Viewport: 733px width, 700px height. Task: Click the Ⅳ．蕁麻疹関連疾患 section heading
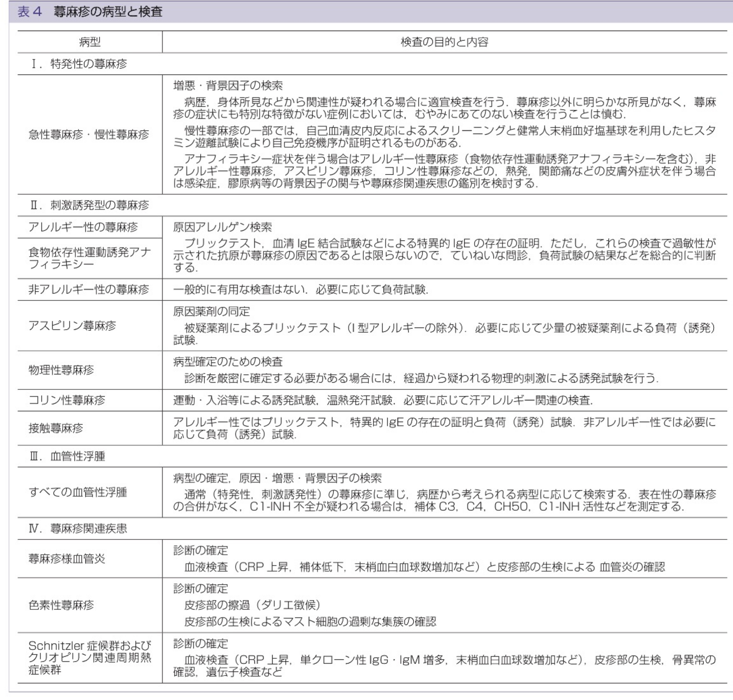78,529
